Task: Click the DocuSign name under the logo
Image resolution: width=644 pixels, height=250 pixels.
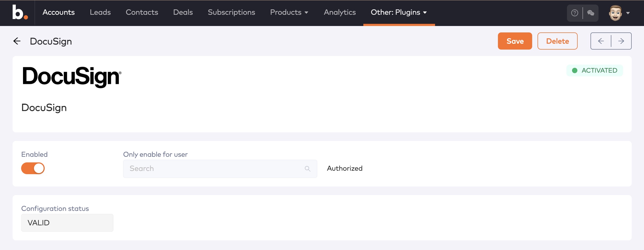Action: pos(44,107)
